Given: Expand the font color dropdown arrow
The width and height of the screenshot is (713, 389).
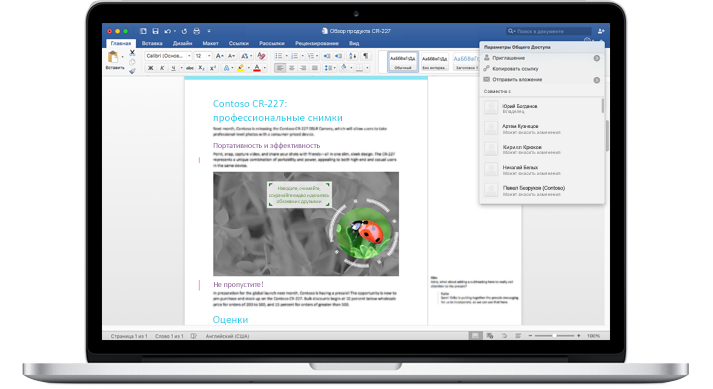Looking at the screenshot, I should pos(265,68).
